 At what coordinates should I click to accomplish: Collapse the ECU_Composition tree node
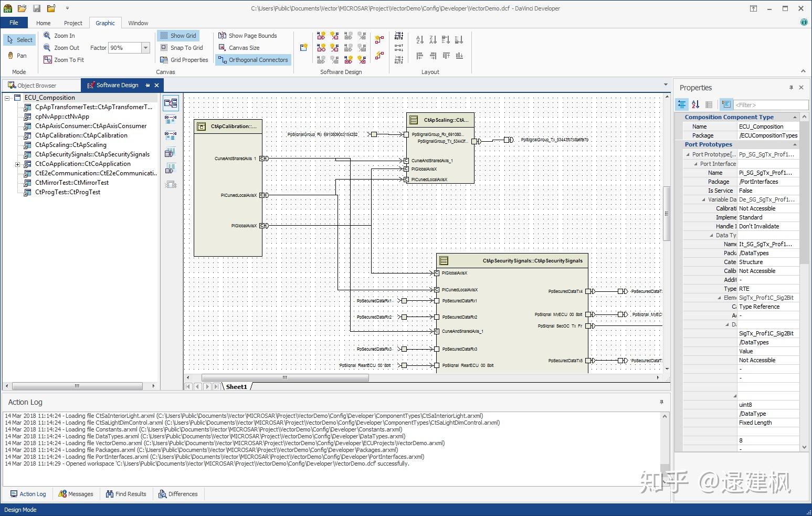pos(7,98)
